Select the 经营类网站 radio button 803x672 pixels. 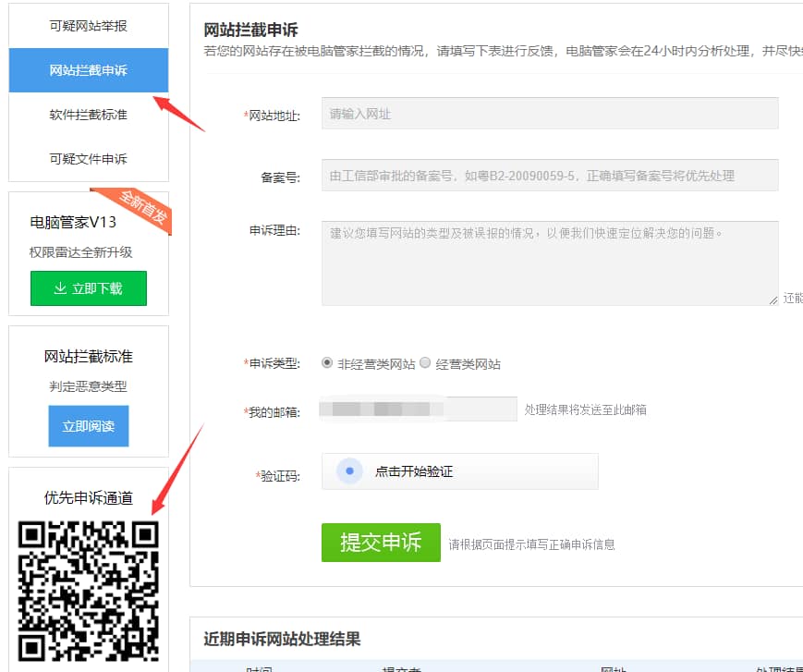pyautogui.click(x=424, y=363)
